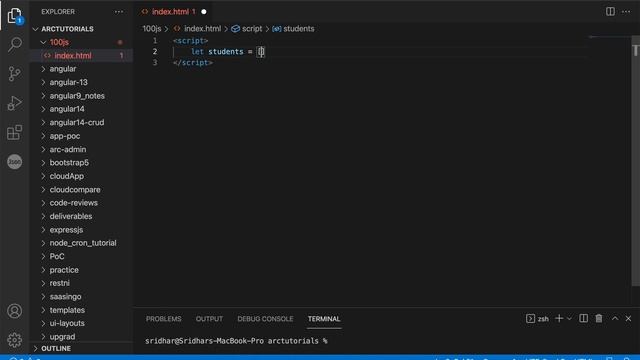
Task: Kill terminal with trash icon
Action: (599, 318)
